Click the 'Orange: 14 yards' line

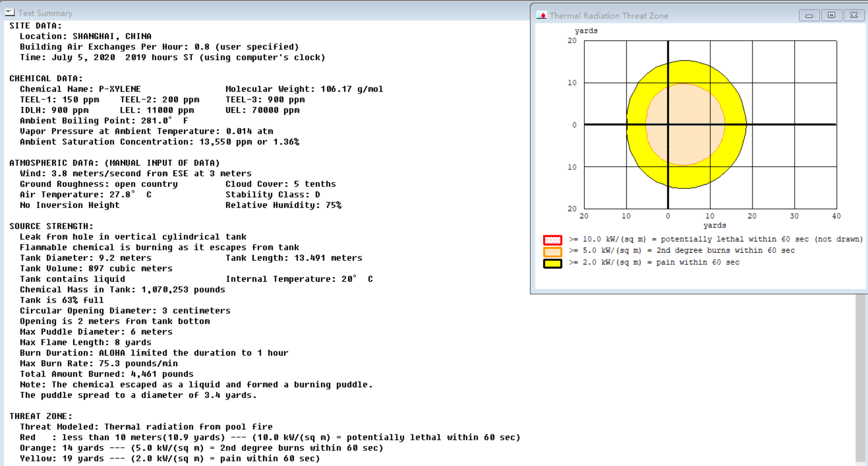coord(201,448)
